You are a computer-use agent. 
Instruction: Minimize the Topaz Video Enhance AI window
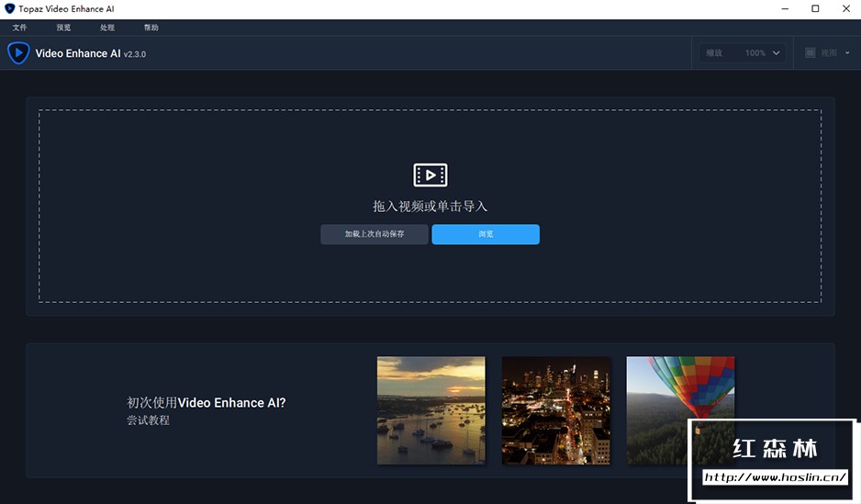785,9
